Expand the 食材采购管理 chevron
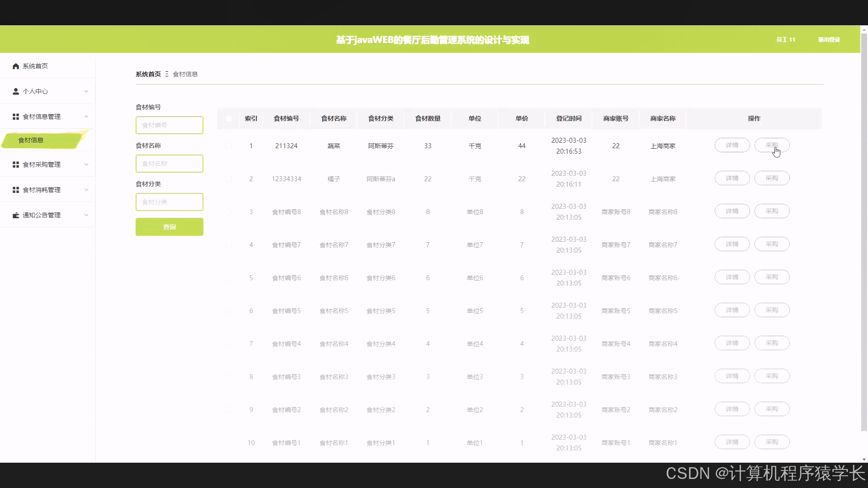 point(86,164)
